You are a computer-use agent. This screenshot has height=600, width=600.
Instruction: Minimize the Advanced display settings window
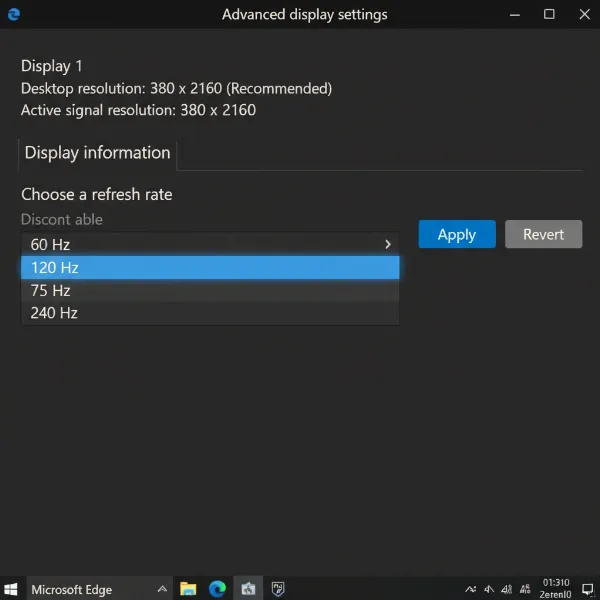[x=515, y=15]
